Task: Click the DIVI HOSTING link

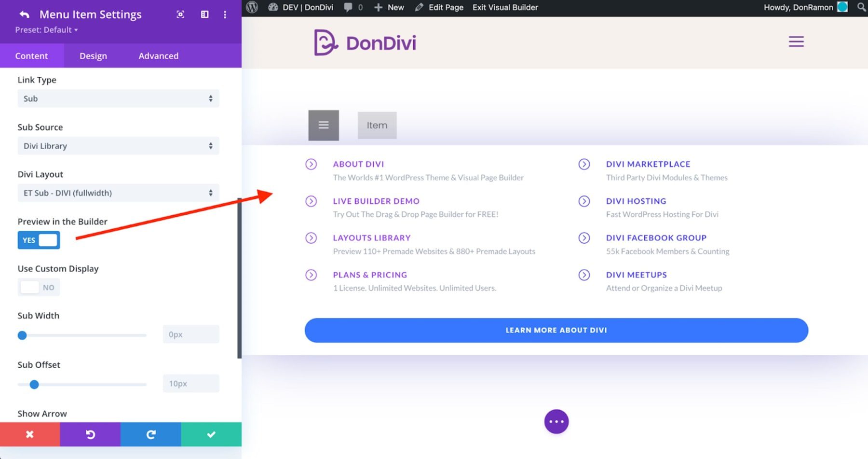Action: pyautogui.click(x=636, y=201)
